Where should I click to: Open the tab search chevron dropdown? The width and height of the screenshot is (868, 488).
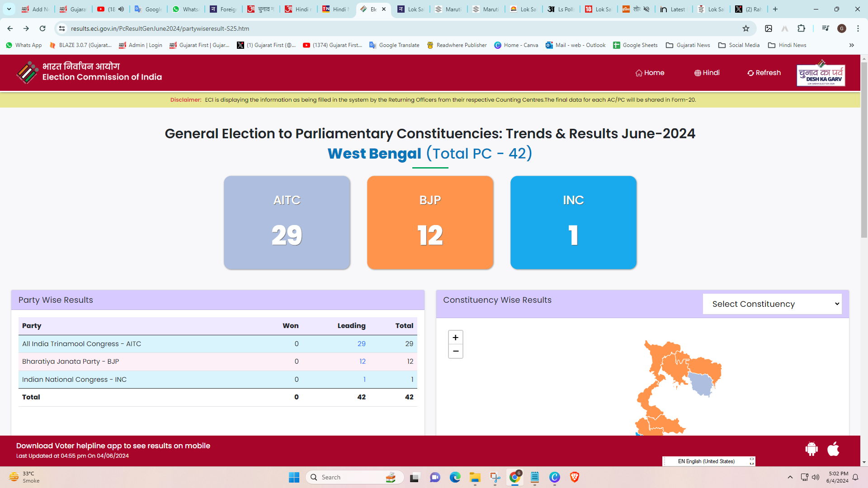[9, 9]
